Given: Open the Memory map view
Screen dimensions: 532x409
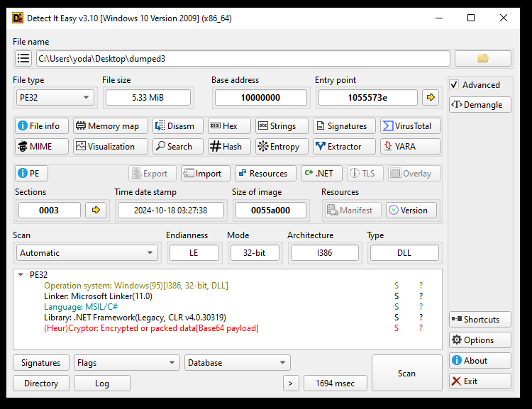Looking at the screenshot, I should click(110, 126).
